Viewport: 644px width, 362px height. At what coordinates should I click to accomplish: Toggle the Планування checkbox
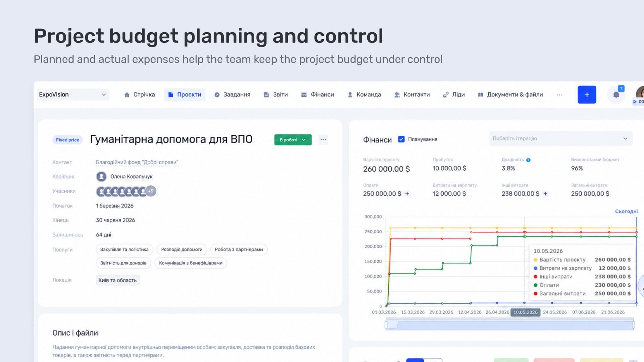[x=401, y=139]
